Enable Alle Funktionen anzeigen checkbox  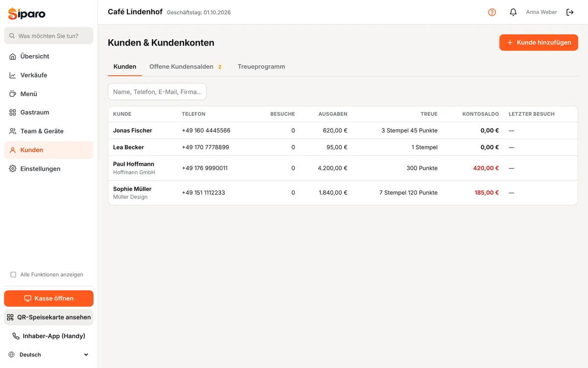13,275
